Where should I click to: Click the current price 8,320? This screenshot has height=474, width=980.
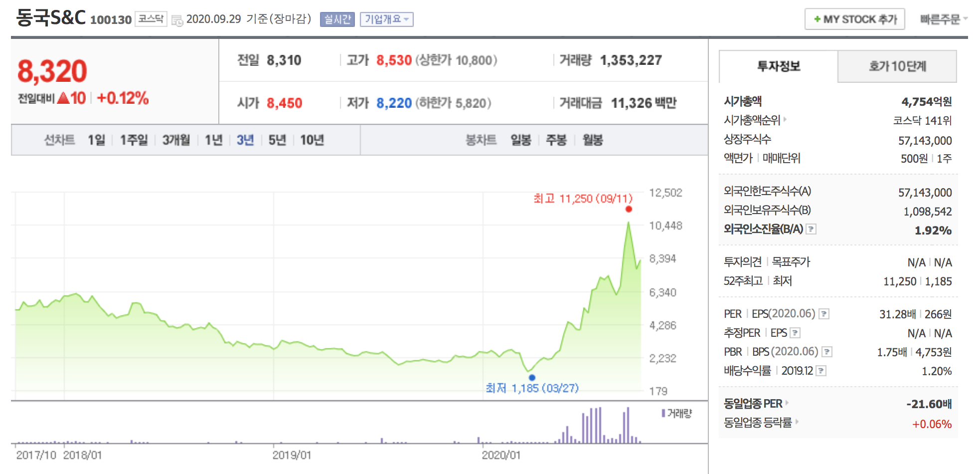(x=52, y=71)
